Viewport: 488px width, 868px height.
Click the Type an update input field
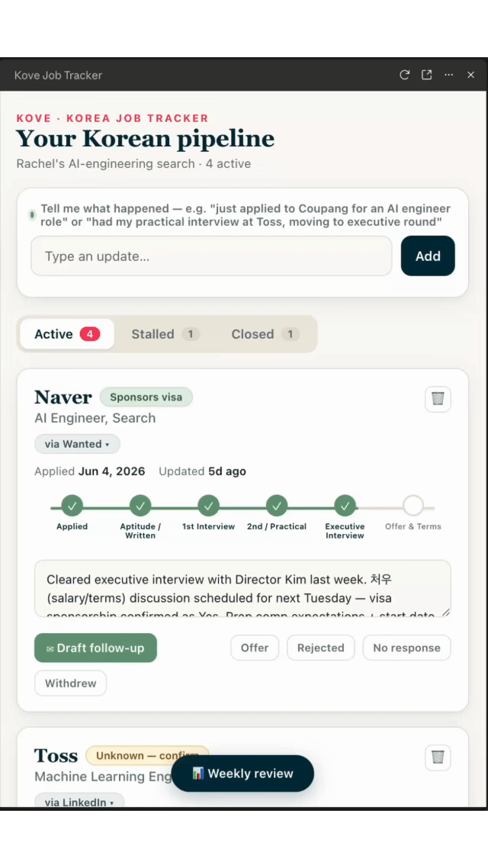coord(211,256)
